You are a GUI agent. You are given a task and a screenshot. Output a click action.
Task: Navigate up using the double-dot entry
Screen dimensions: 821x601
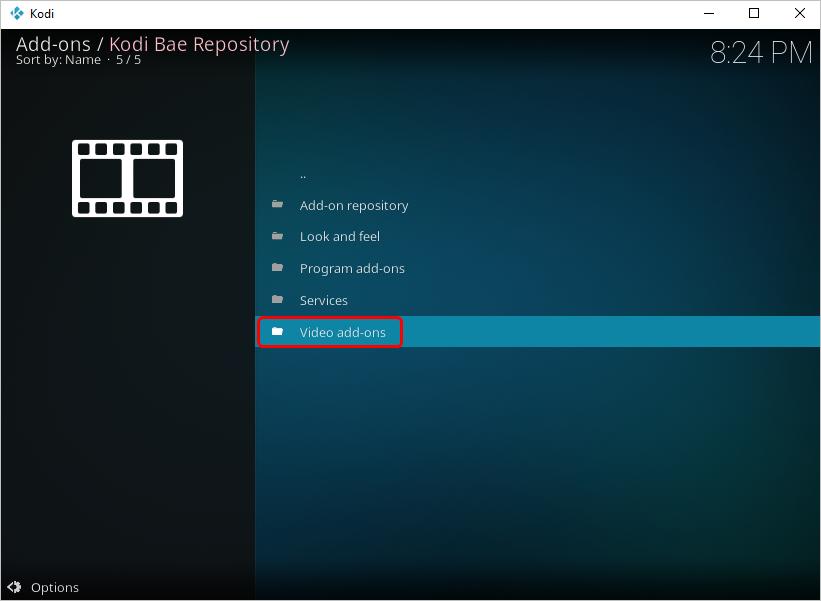pos(304,173)
